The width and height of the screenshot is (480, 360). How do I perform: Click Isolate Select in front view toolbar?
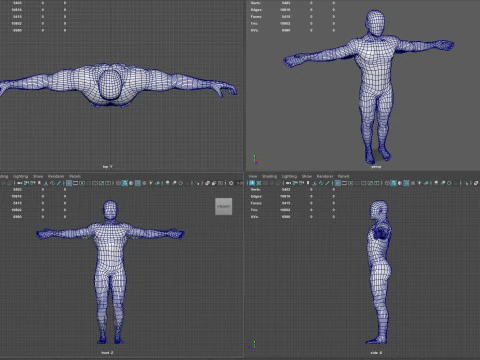pyautogui.click(x=198, y=183)
